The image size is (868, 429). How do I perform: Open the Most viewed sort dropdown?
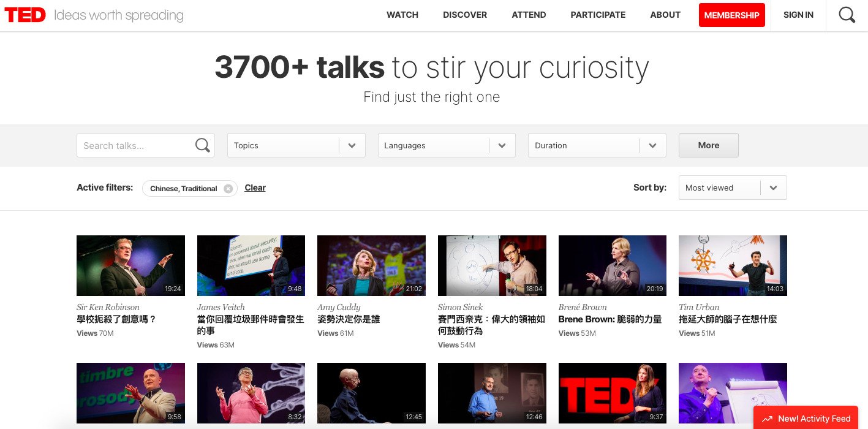(x=733, y=188)
